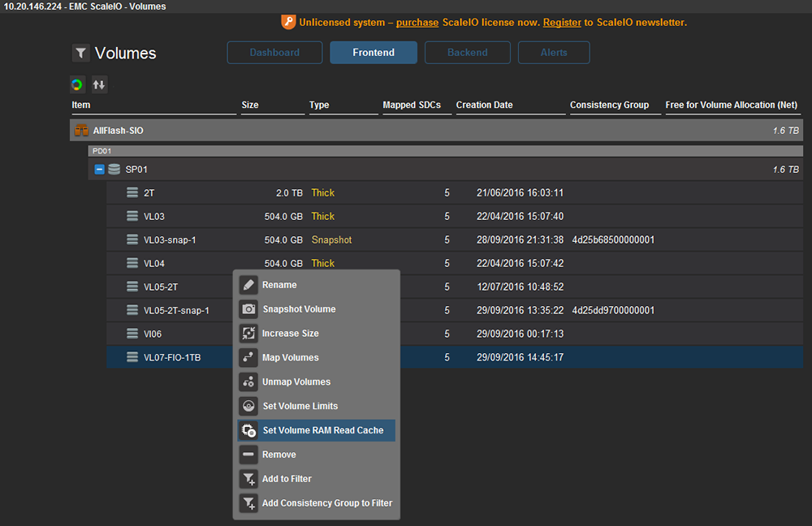Open the Register newsletter link
The image size is (812, 526).
click(562, 22)
